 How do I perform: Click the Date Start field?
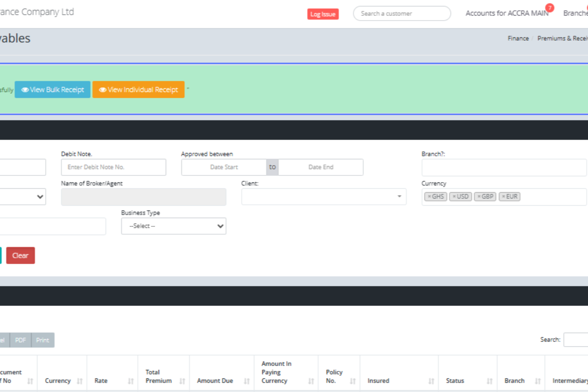(224, 167)
